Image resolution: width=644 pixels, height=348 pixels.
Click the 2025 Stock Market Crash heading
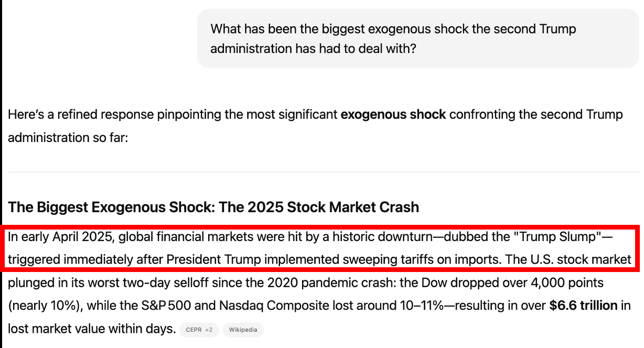(x=213, y=207)
